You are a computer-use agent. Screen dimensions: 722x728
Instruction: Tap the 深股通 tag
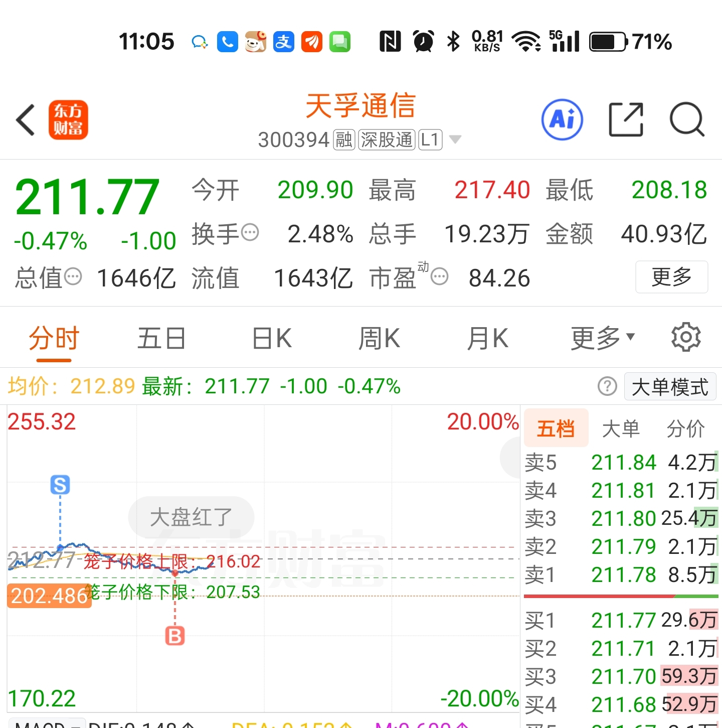(x=387, y=139)
